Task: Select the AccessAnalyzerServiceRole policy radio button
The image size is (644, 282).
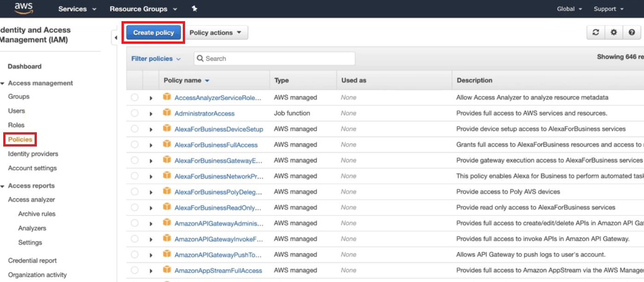Action: [x=134, y=98]
